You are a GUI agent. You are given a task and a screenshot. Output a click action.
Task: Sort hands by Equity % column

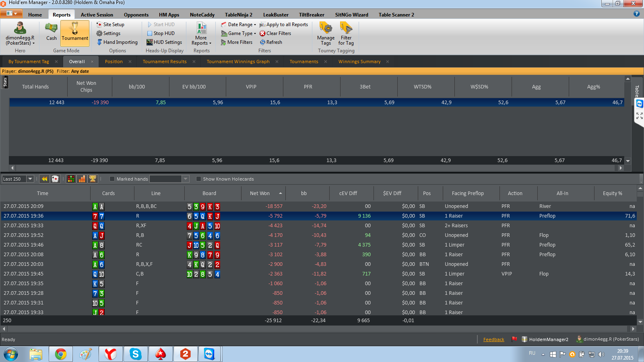tap(613, 193)
